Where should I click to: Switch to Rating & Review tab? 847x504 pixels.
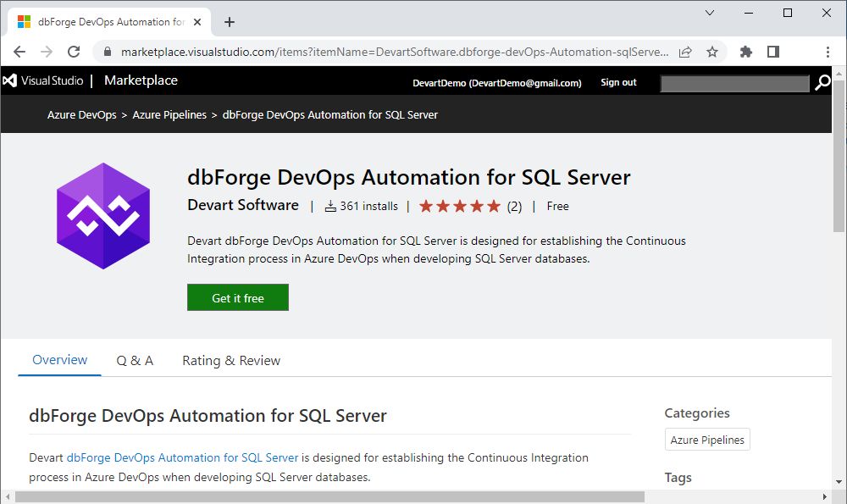point(231,361)
